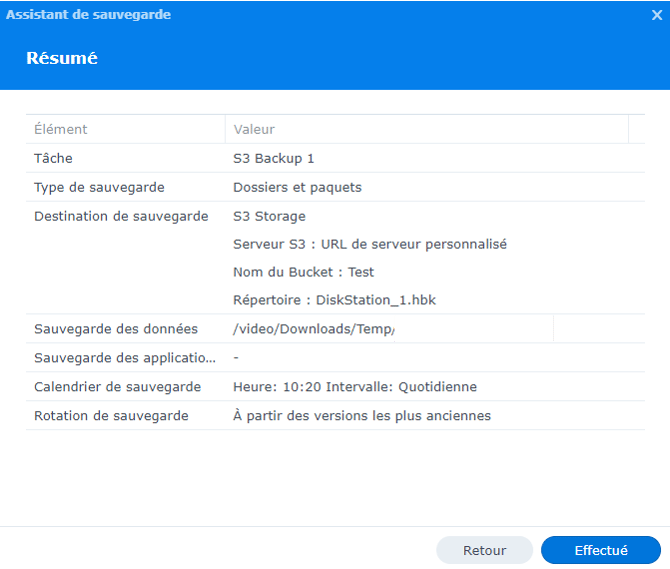Click 'Répertoire : DiskStation_1.hbk' line
This screenshot has height=569, width=670.
335,300
